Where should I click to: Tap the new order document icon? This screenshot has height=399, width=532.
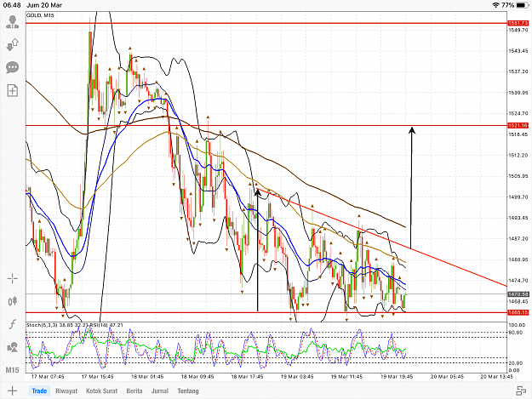(x=13, y=90)
